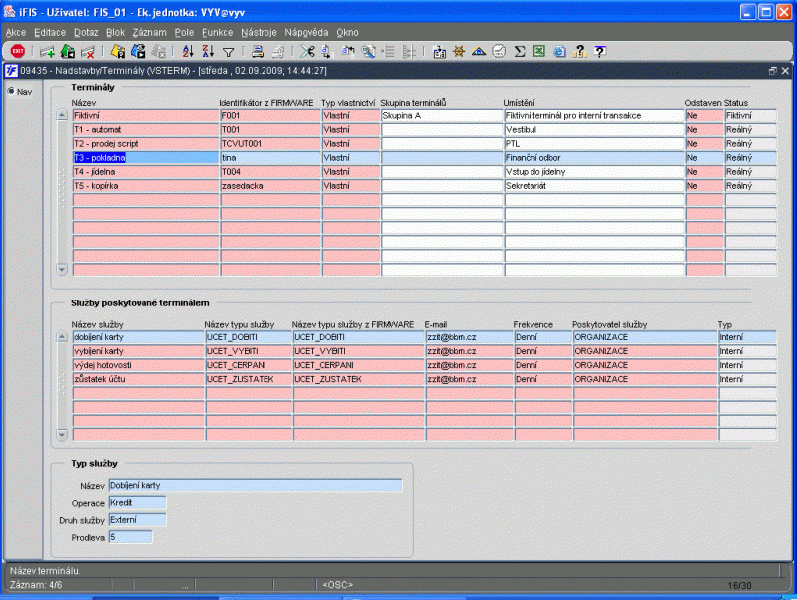Click the Sigma sum icon
This screenshot has width=797, height=600.
click(520, 51)
